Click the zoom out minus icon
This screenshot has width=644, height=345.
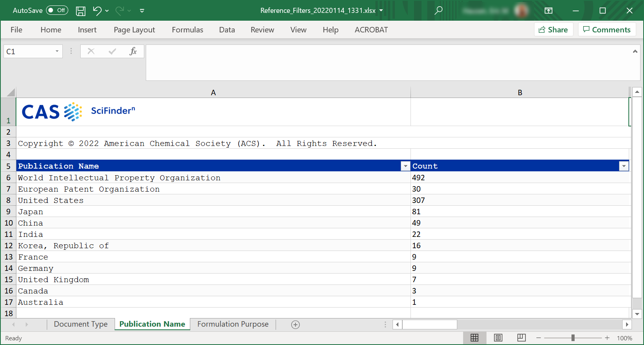(538, 338)
